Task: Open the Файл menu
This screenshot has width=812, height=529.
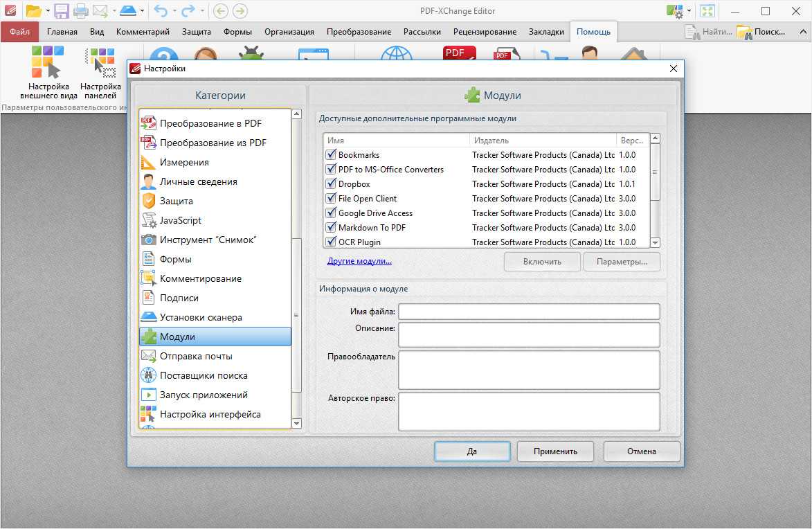Action: tap(19, 32)
